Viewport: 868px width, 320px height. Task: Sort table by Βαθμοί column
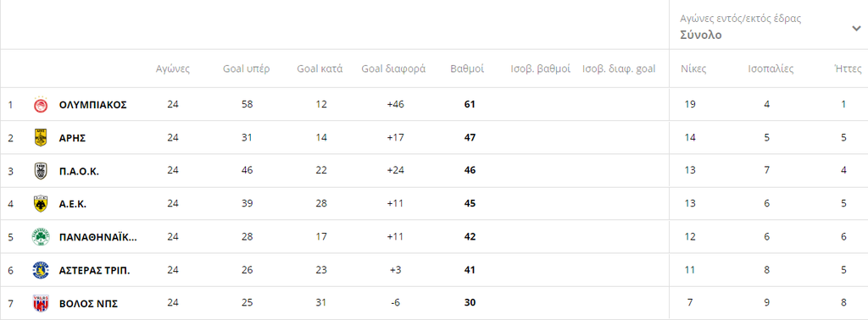coord(467,69)
